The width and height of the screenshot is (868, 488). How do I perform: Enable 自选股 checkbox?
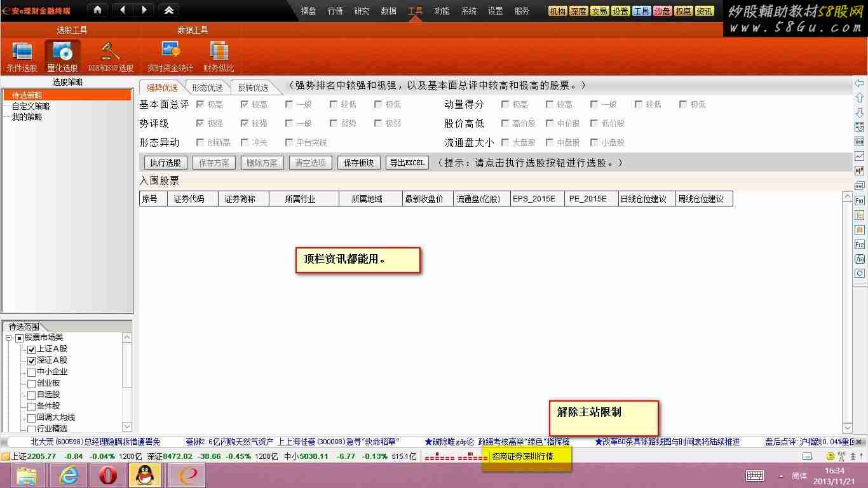(x=31, y=395)
